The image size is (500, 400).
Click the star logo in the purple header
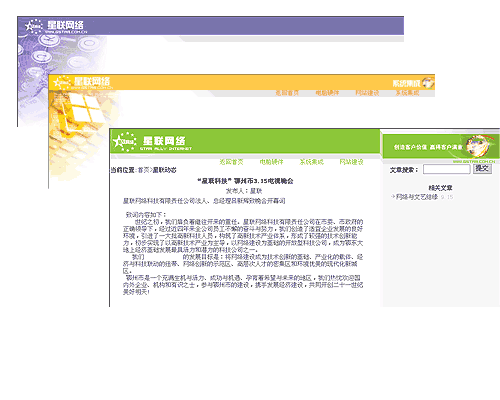33,26
